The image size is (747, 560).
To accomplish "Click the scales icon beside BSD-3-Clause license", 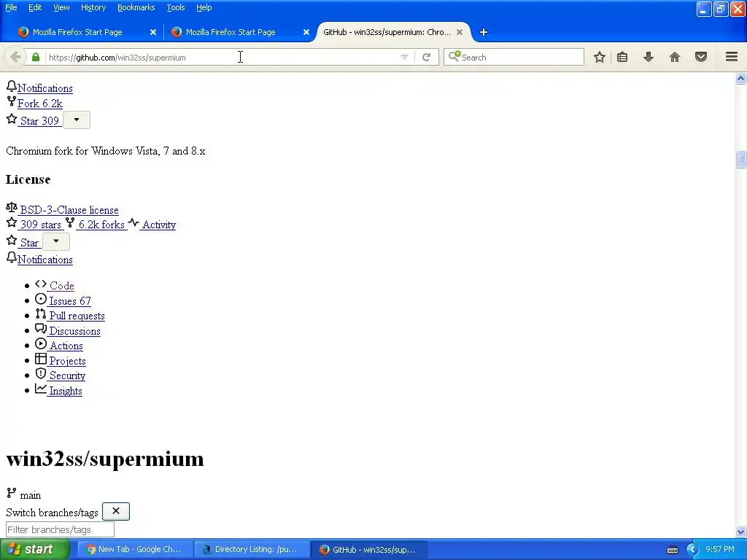I will point(12,208).
